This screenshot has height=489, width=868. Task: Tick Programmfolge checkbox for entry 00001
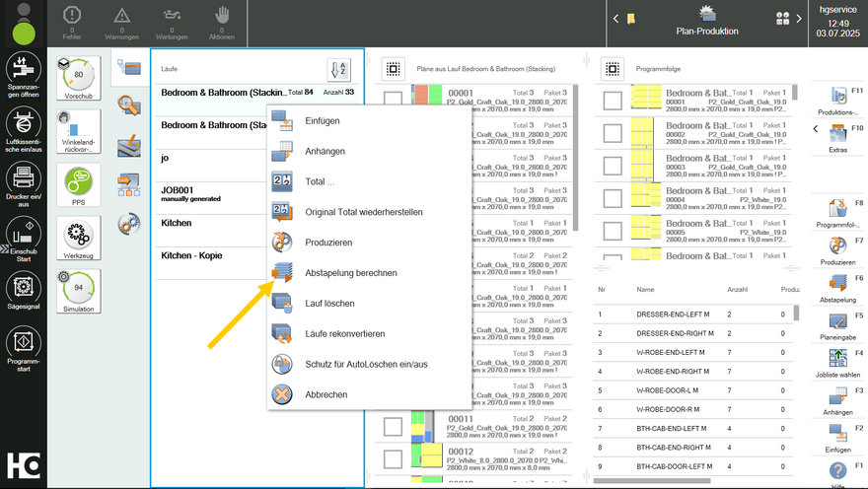pyautogui.click(x=613, y=101)
